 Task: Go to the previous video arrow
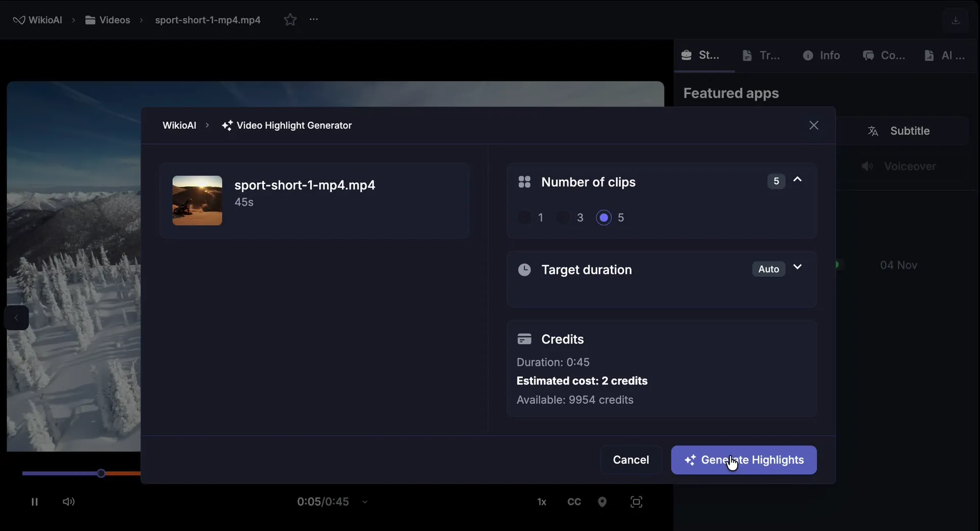[x=16, y=318]
